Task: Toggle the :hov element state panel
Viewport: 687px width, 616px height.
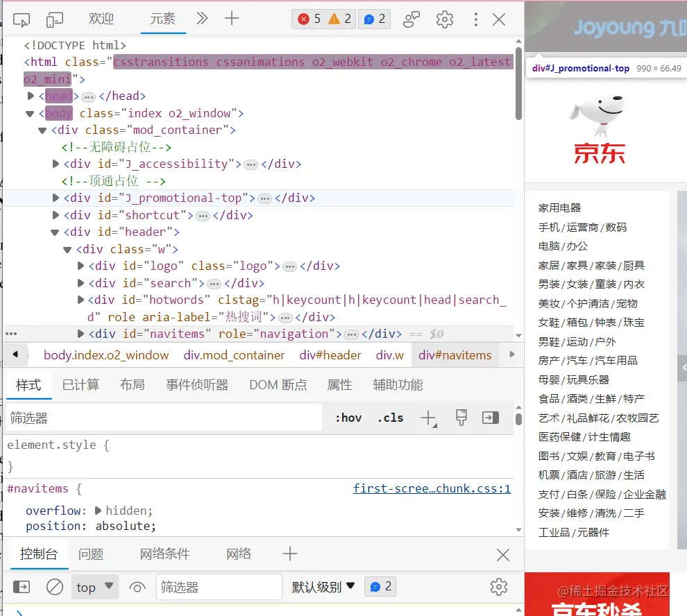Action: coord(348,418)
